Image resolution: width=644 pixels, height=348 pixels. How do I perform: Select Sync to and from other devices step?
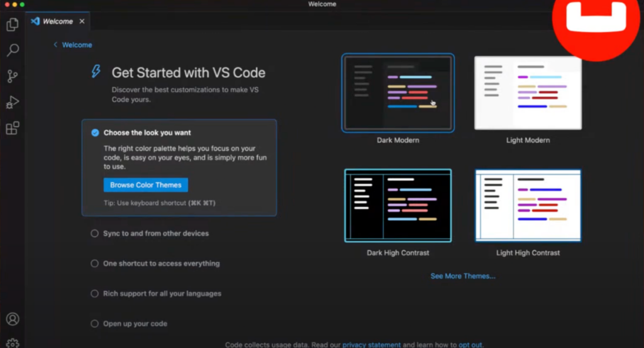tap(150, 233)
